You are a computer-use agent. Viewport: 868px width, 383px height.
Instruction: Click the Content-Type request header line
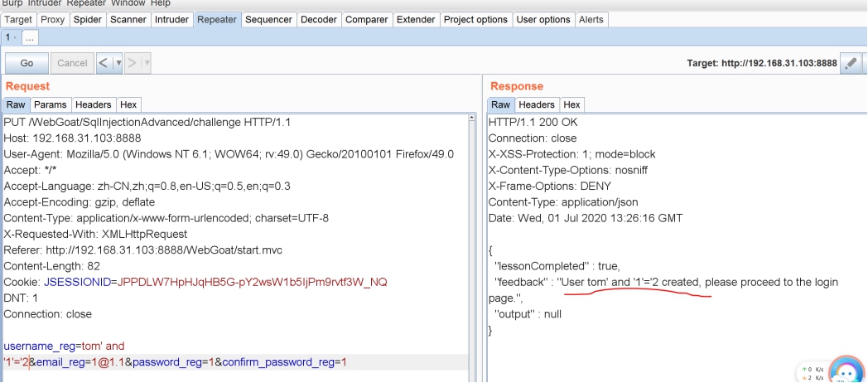pos(166,218)
